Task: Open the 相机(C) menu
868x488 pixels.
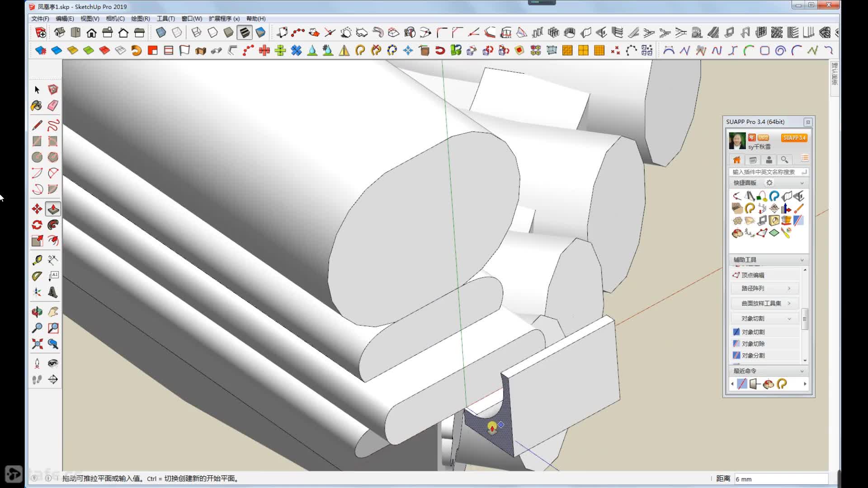Action: click(x=115, y=19)
